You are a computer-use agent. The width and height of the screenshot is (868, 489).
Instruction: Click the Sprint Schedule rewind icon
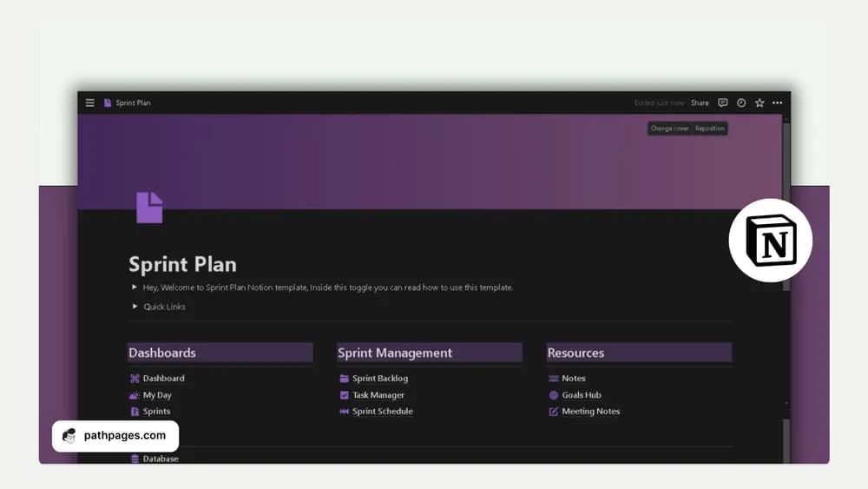point(345,412)
